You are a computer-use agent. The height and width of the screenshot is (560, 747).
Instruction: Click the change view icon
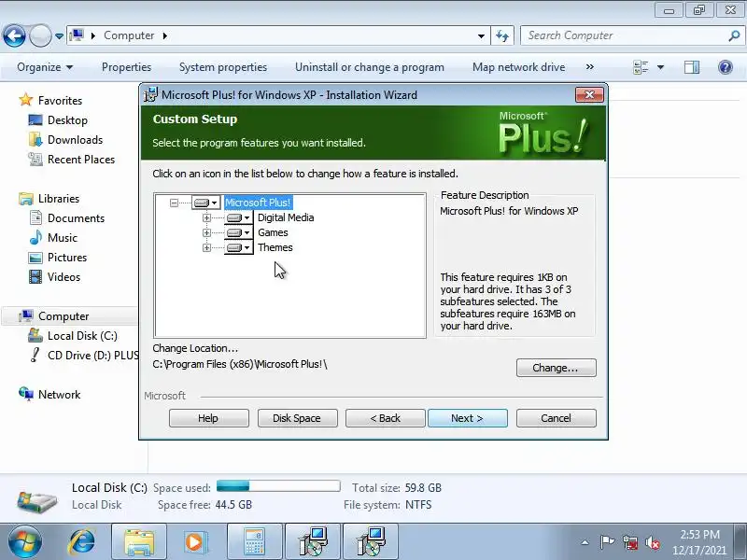click(x=641, y=67)
